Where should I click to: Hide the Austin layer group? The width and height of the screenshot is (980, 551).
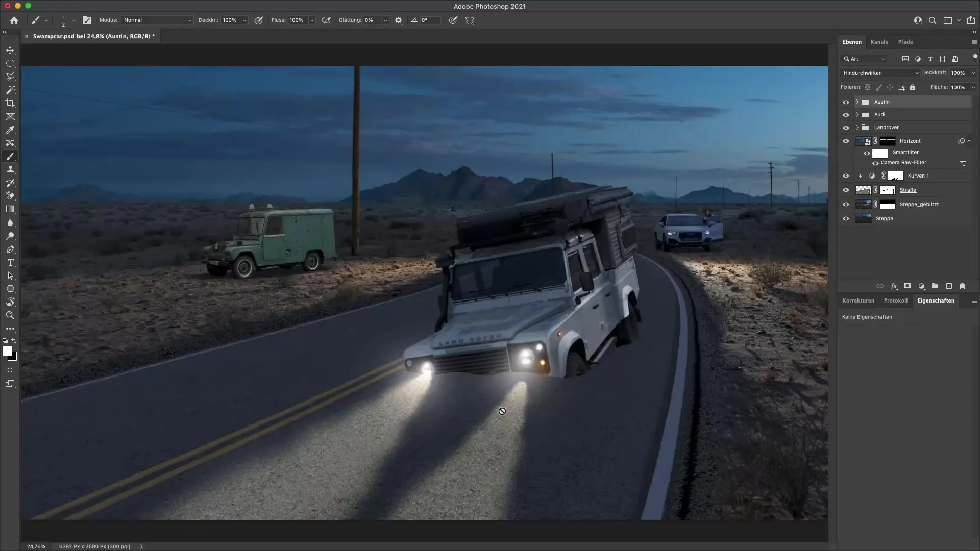[x=846, y=102]
